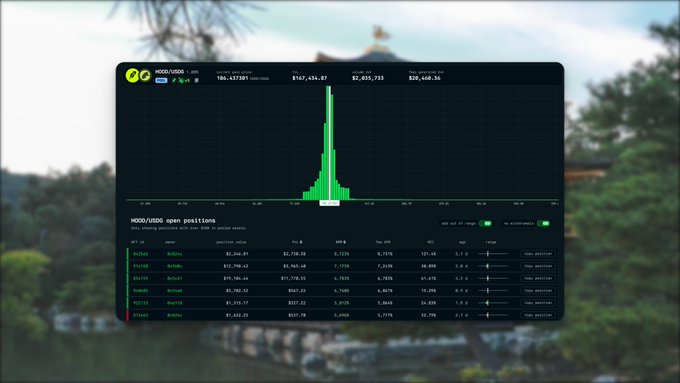The image size is (680, 383).
Task: Open the NFT id link in the $2,246.81 row
Action: [141, 254]
